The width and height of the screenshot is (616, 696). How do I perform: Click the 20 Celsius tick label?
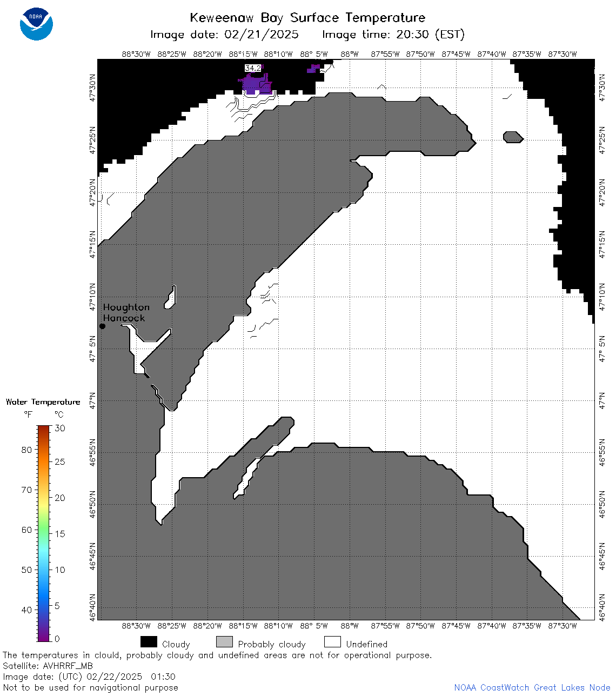[x=60, y=498]
